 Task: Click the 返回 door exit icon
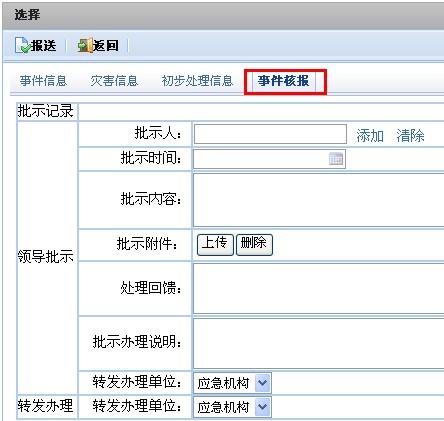pyautogui.click(x=85, y=45)
